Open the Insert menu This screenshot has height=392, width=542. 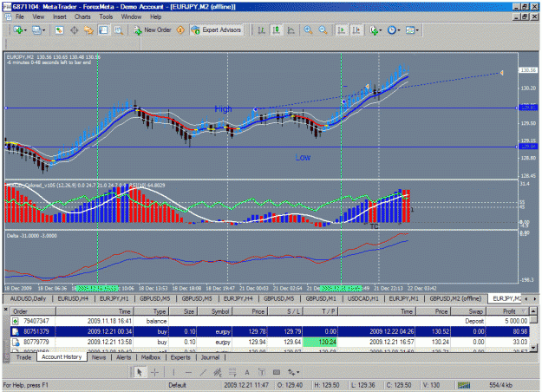(x=60, y=16)
